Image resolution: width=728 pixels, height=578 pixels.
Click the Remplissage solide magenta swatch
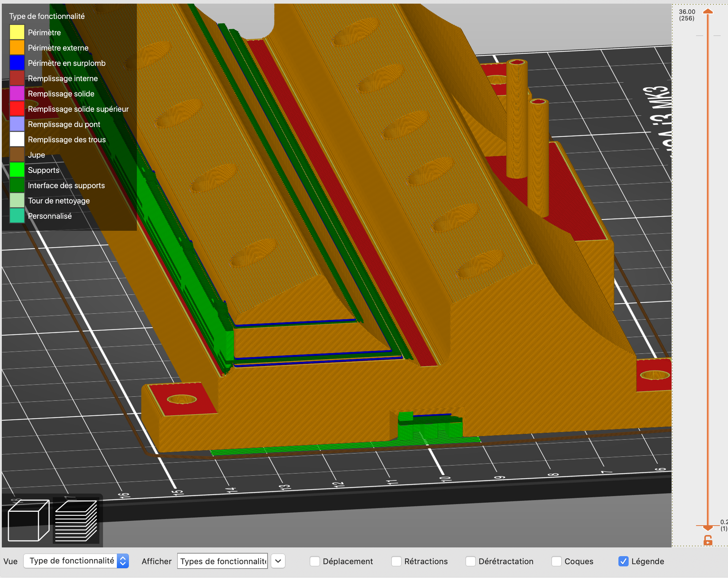(x=17, y=93)
